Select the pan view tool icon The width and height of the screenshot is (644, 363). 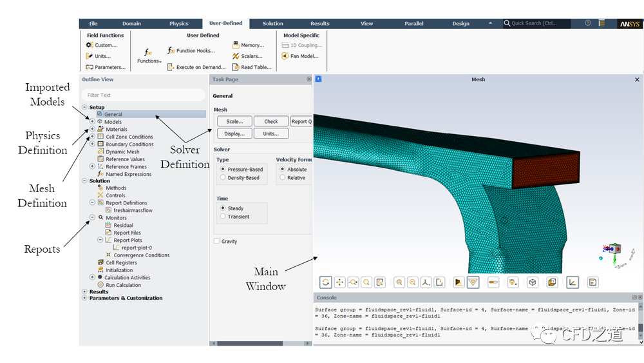pyautogui.click(x=339, y=282)
